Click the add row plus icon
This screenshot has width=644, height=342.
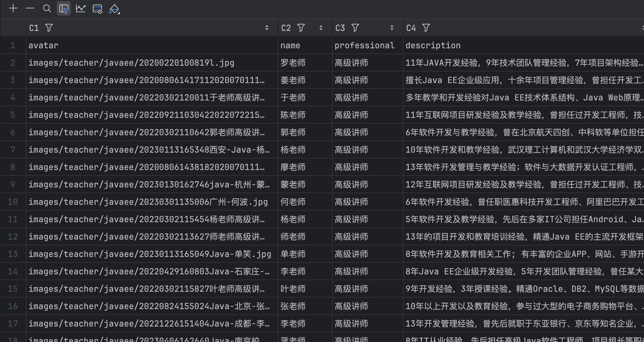pos(13,8)
